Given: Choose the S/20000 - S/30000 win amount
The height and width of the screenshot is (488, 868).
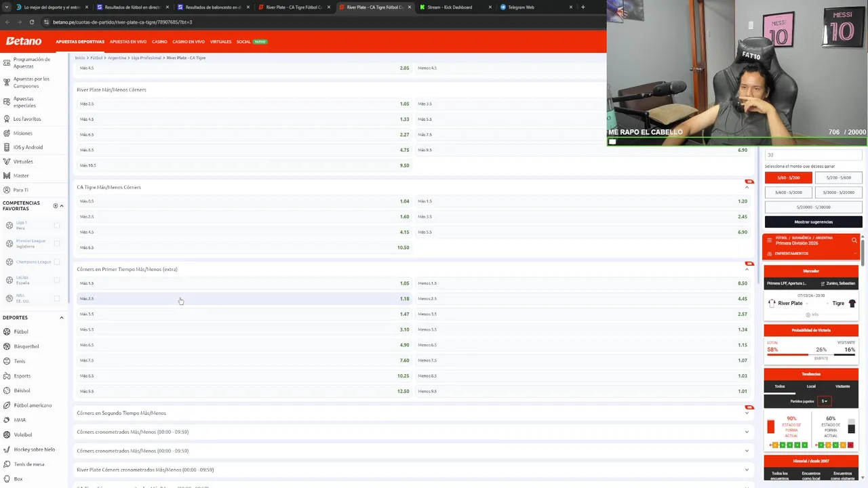Looking at the screenshot, I should pos(814,207).
